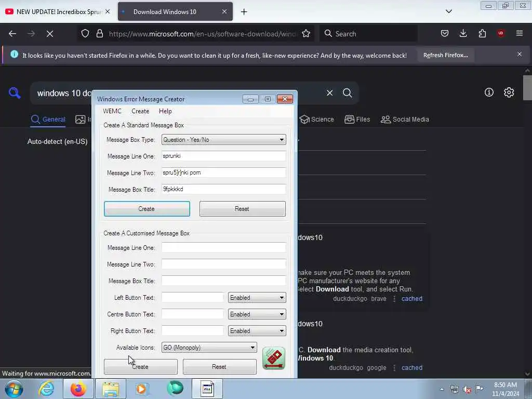Open the info circle icon on search page
This screenshot has width=532, height=399.
point(489,92)
